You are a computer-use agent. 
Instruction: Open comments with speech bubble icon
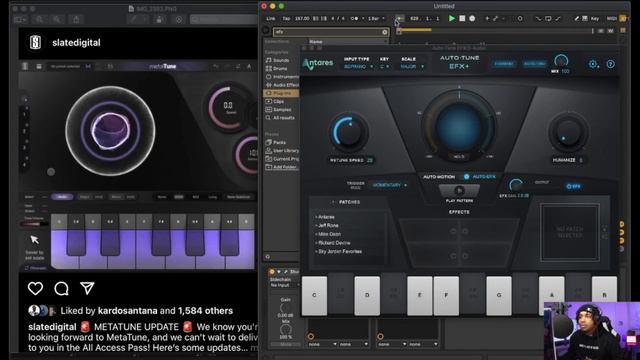pyautogui.click(x=61, y=289)
